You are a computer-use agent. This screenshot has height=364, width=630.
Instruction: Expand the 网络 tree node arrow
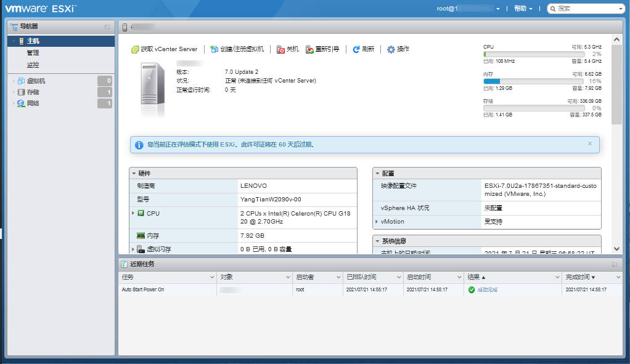point(14,103)
